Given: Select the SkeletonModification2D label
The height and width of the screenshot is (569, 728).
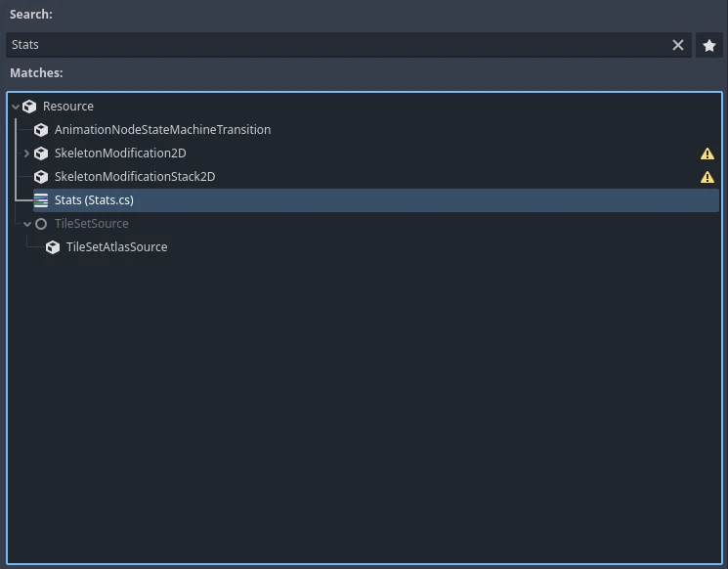Looking at the screenshot, I should [120, 153].
